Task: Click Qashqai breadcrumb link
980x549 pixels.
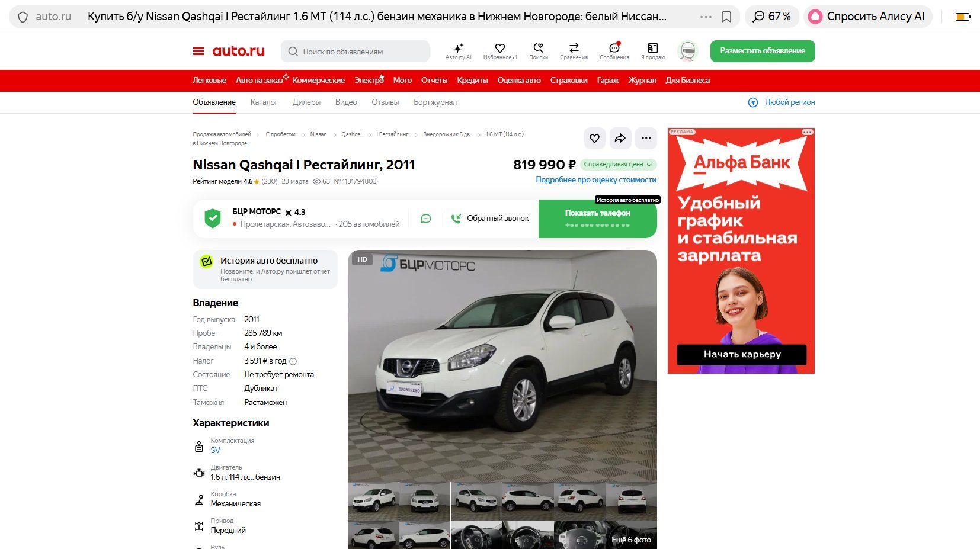Action: coord(351,134)
